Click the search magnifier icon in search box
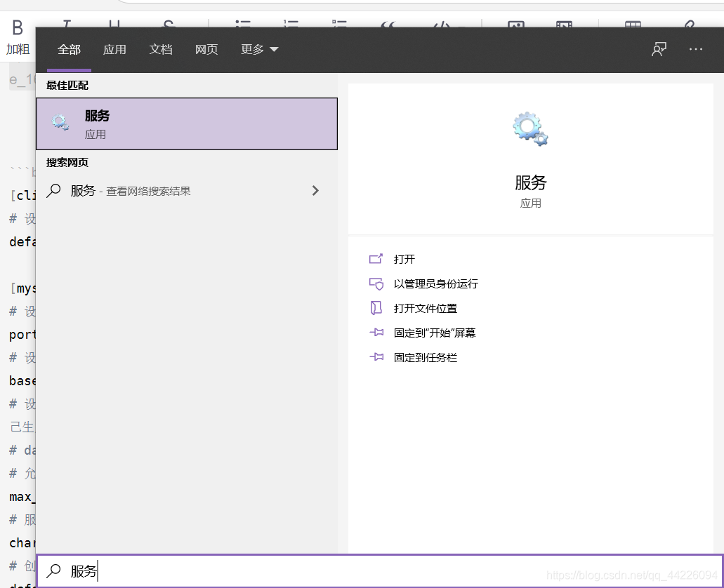 tap(53, 571)
